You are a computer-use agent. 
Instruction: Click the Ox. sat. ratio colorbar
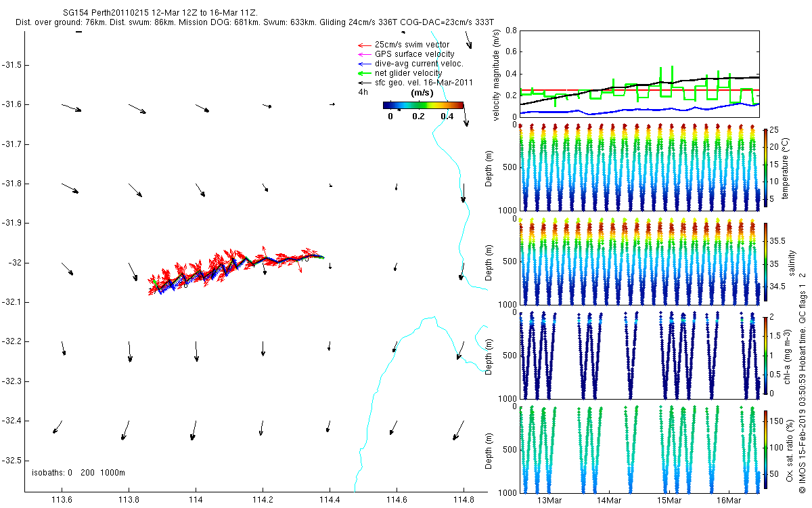click(765, 450)
